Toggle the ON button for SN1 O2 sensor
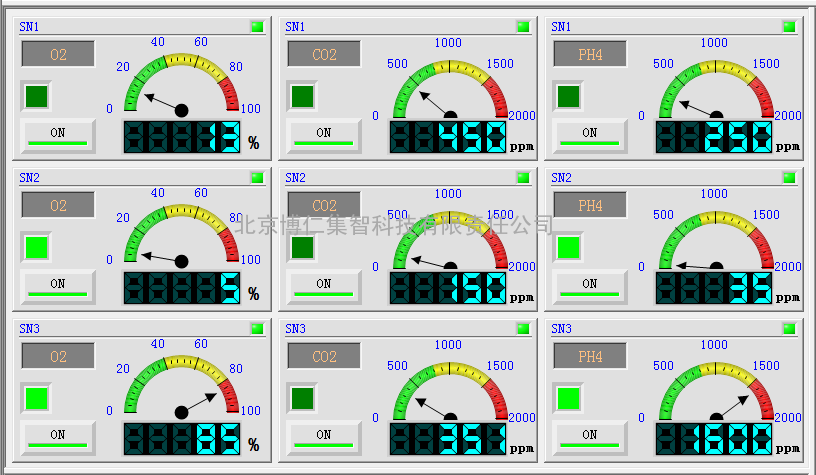Image resolution: width=816 pixels, height=475 pixels. 58,136
